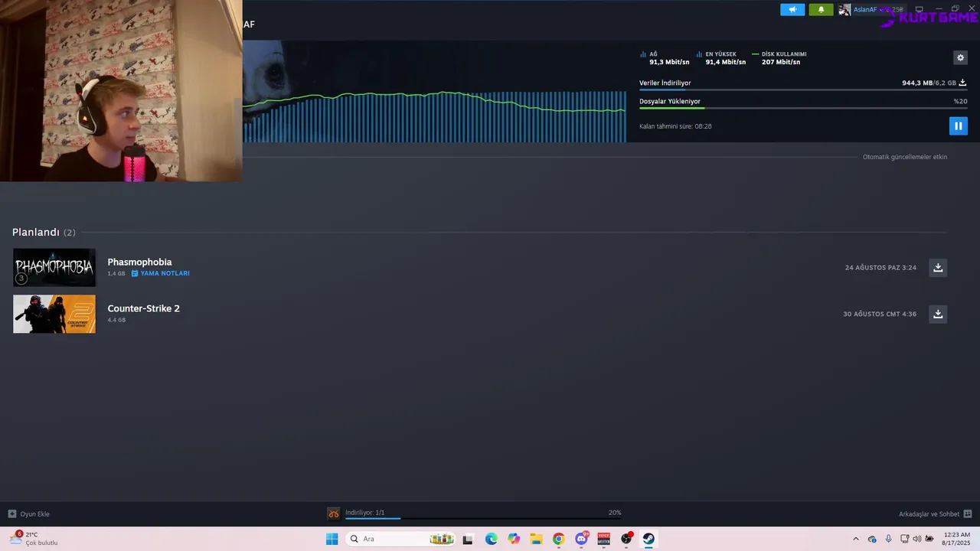Expand system tray hidden icons chevron
This screenshot has width=980, height=551.
coord(856,539)
